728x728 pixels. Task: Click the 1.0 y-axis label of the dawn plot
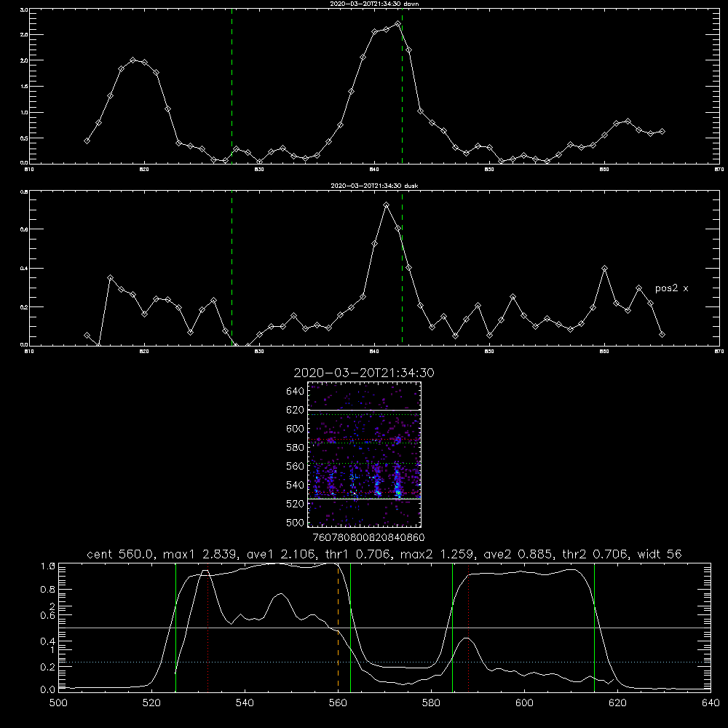[25, 112]
